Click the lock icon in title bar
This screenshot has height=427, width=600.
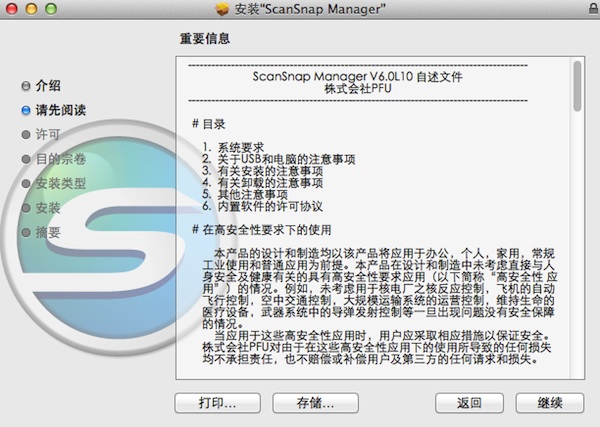coord(594,8)
